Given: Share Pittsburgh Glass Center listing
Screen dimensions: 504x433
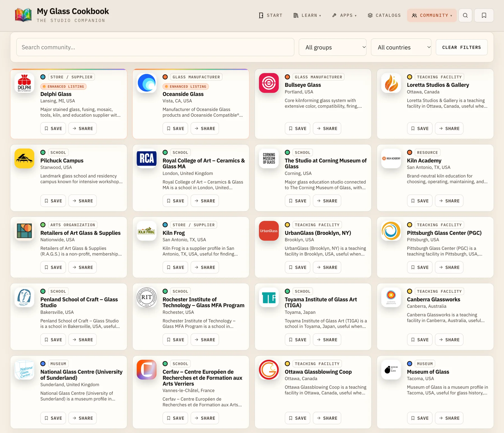Looking at the screenshot, I should [x=449, y=267].
